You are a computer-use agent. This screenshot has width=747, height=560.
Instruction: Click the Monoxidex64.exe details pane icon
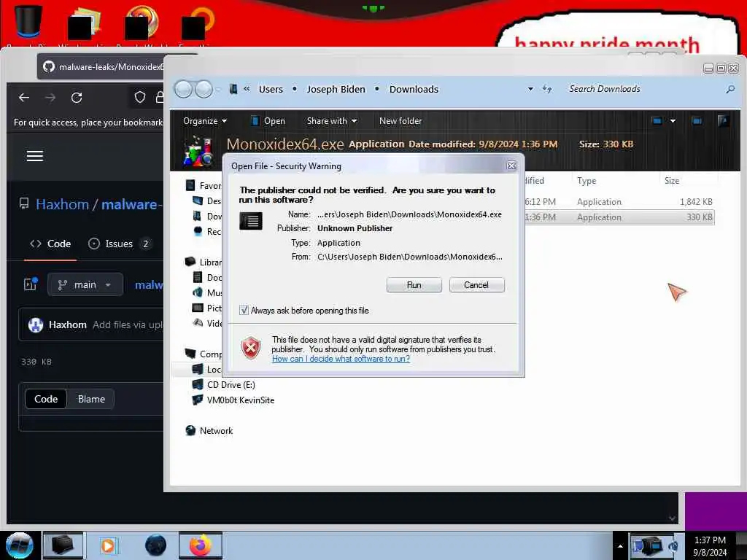[x=198, y=151]
